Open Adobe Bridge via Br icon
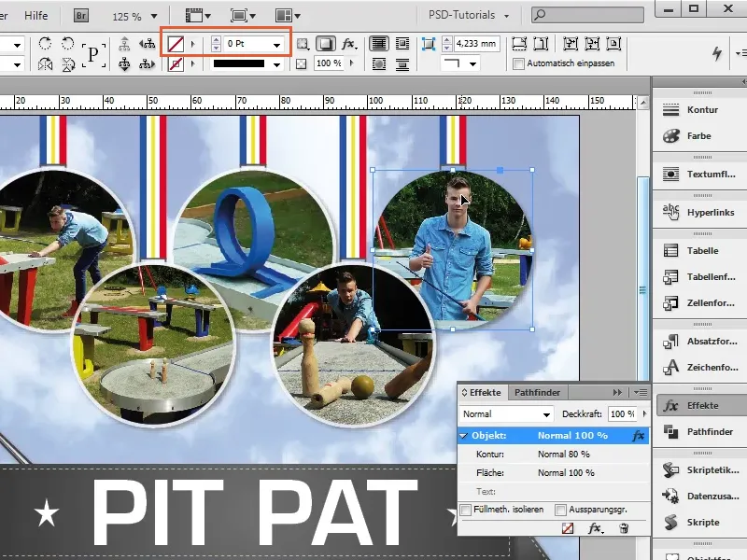The height and width of the screenshot is (560, 747). [81, 16]
